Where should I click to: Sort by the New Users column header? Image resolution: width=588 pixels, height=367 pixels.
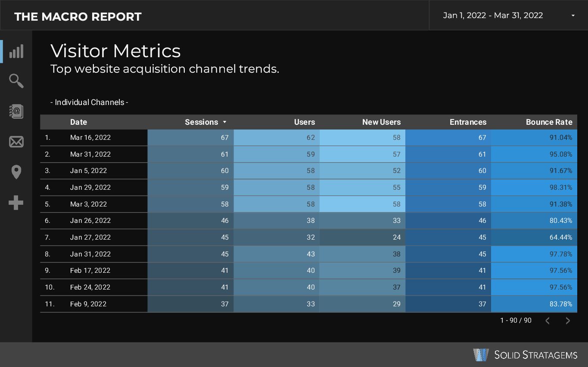click(381, 122)
